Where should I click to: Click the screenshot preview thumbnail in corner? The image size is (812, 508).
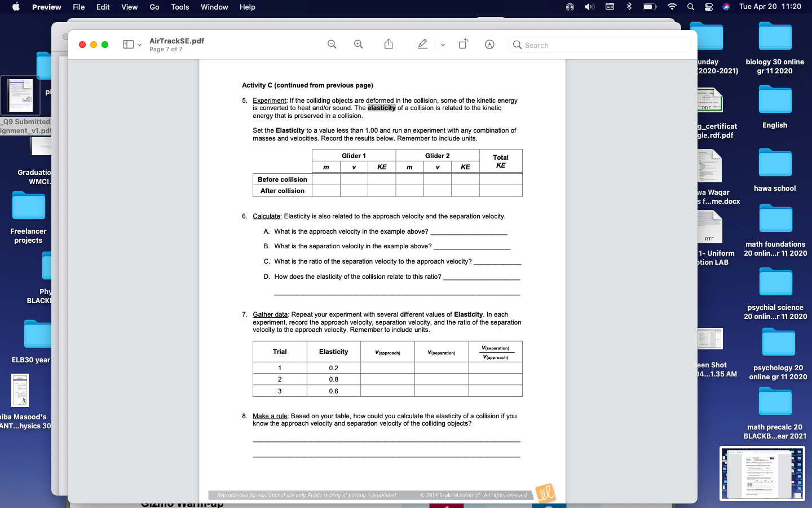[762, 474]
